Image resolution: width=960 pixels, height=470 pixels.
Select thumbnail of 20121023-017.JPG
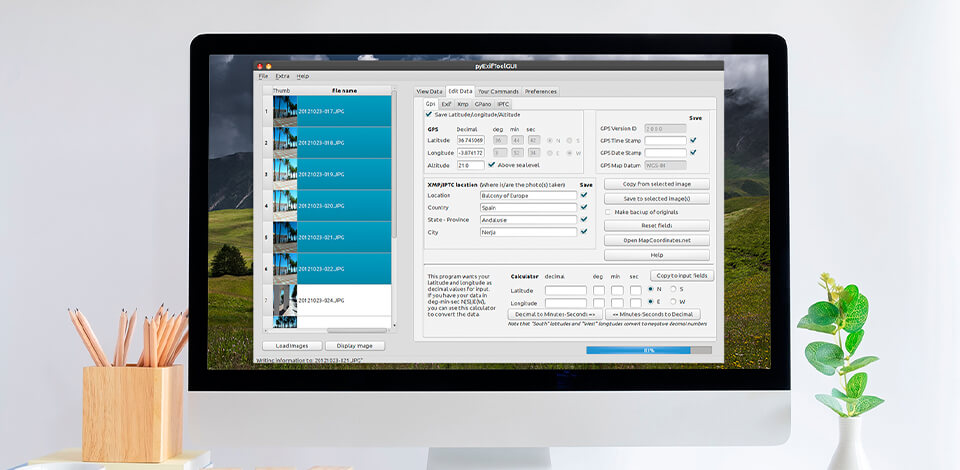click(x=285, y=111)
